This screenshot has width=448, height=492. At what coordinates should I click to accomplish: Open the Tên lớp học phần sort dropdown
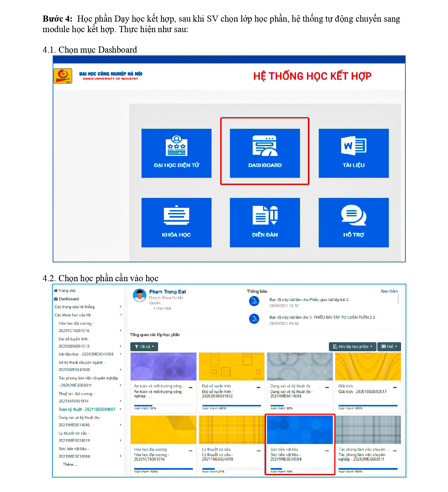[x=352, y=347]
